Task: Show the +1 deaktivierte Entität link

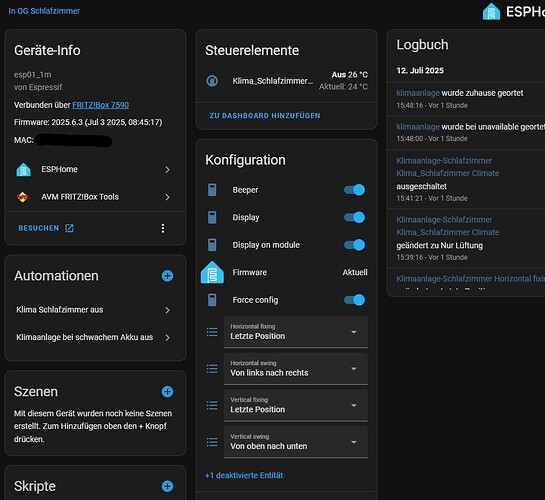Action: point(244,475)
